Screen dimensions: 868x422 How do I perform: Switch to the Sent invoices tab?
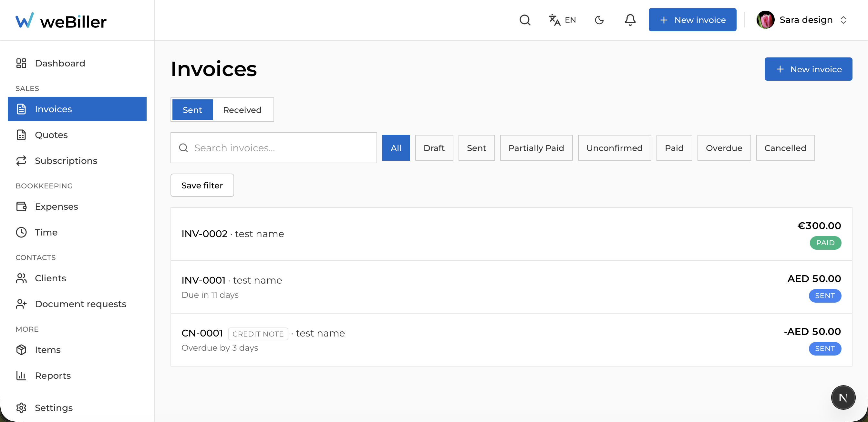point(192,110)
